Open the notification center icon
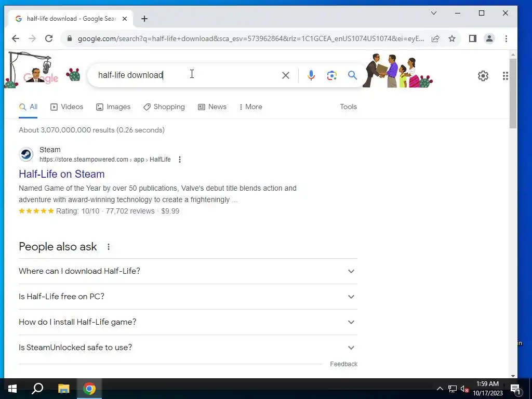The image size is (532, 399). click(515, 389)
